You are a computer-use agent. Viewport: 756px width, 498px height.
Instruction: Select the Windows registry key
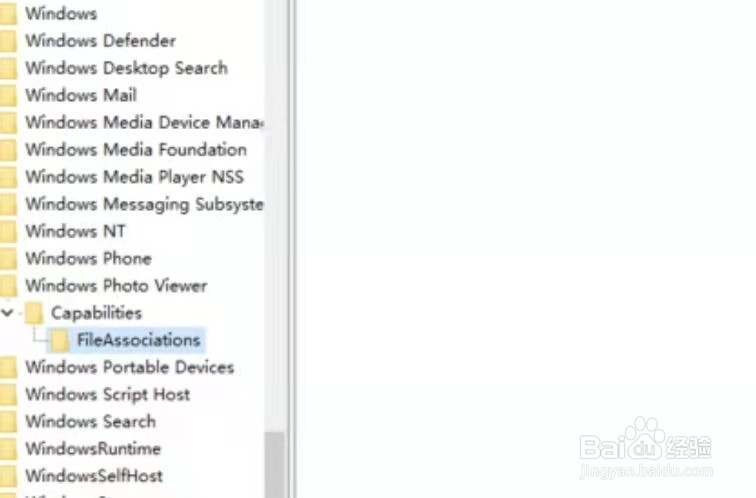pyautogui.click(x=61, y=13)
